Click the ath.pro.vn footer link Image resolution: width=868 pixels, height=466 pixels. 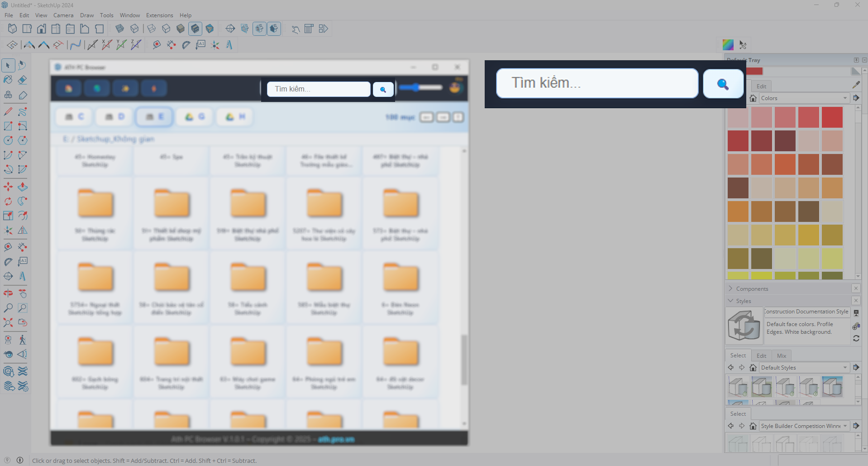336,439
